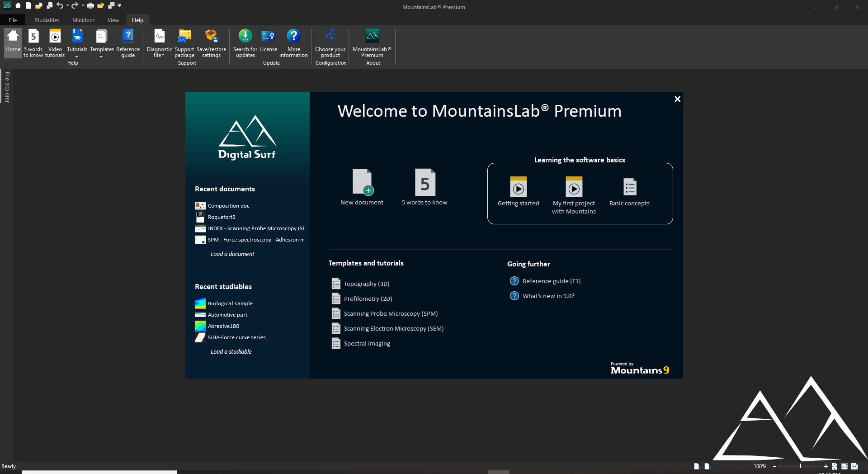Open Reference guide [F1] link
The width and height of the screenshot is (868, 474).
(545, 281)
